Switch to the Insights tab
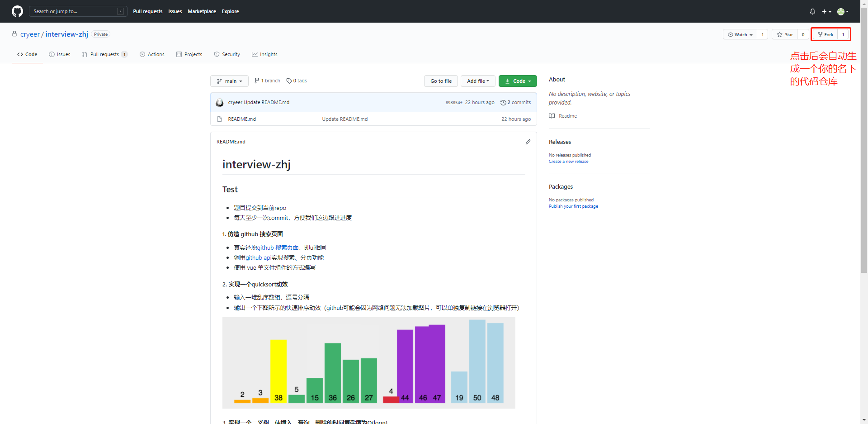The width and height of the screenshot is (868, 424). 264,54
